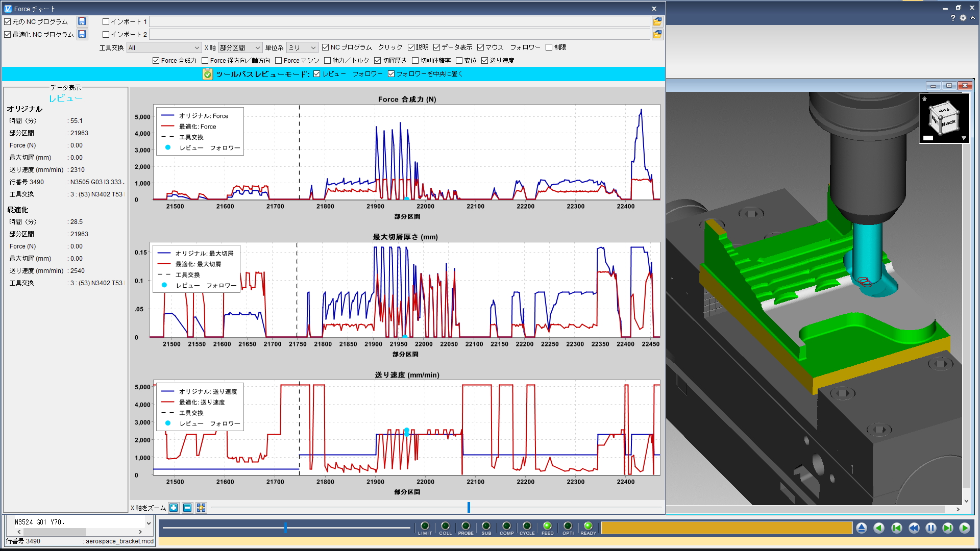Screen dimensions: 980x551
Task: Click 3D view horizontal scrollbar right arrow
Action: [958, 509]
